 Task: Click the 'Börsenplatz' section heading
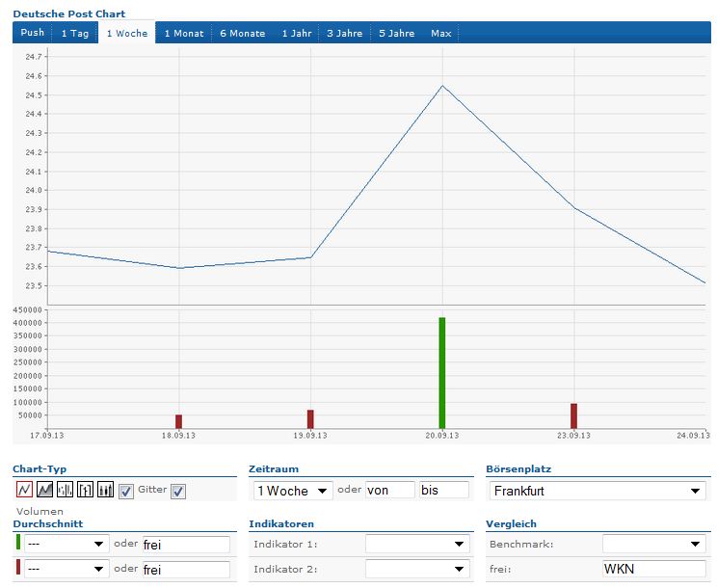[518, 469]
